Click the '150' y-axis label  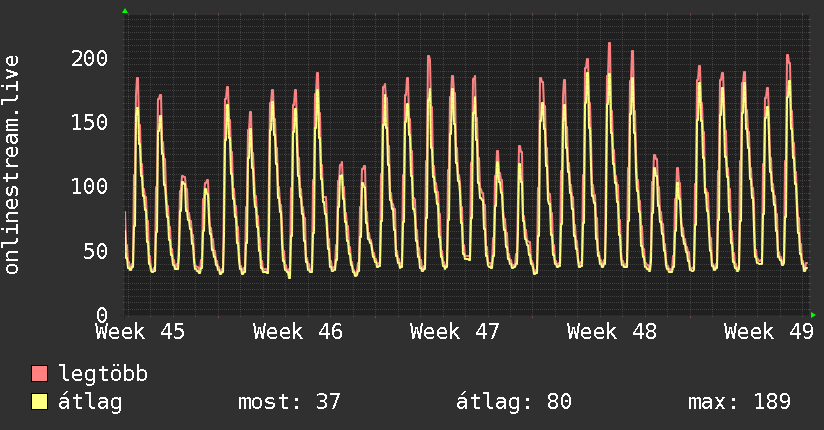coord(89,122)
